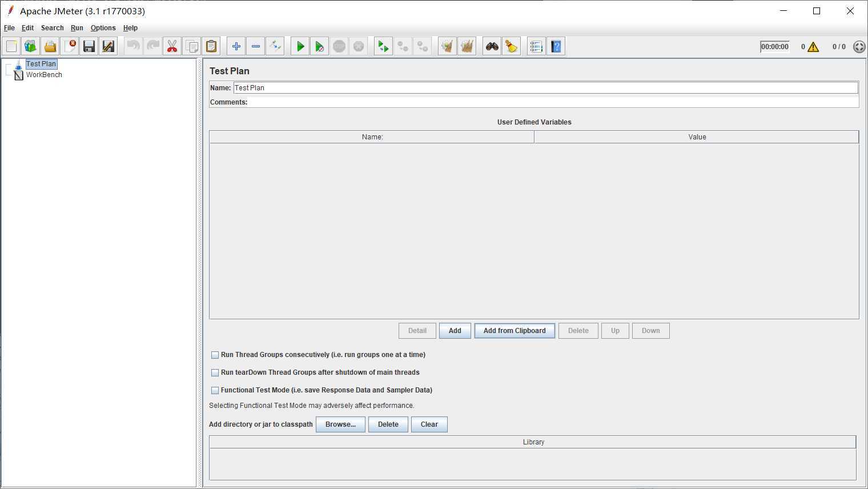Click the yellow warning triangle icon
The image size is (868, 489).
click(x=813, y=47)
